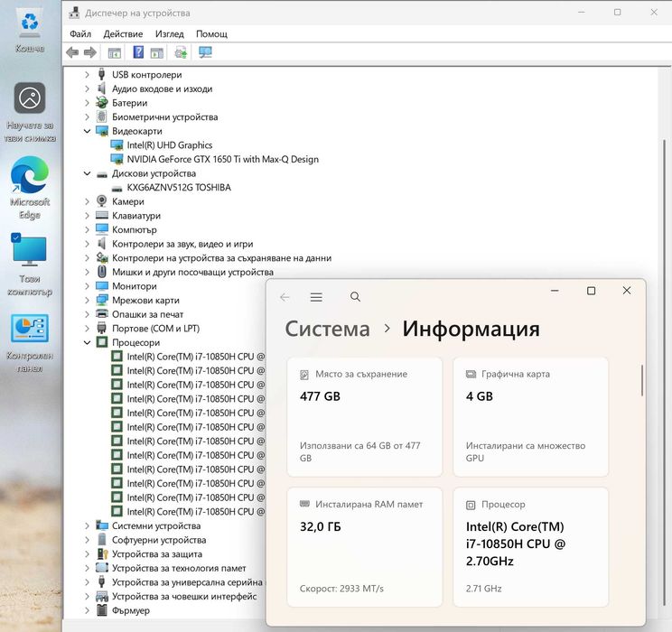Select the Компютър tree item
Viewport: 672px width, 632px height.
pos(135,229)
